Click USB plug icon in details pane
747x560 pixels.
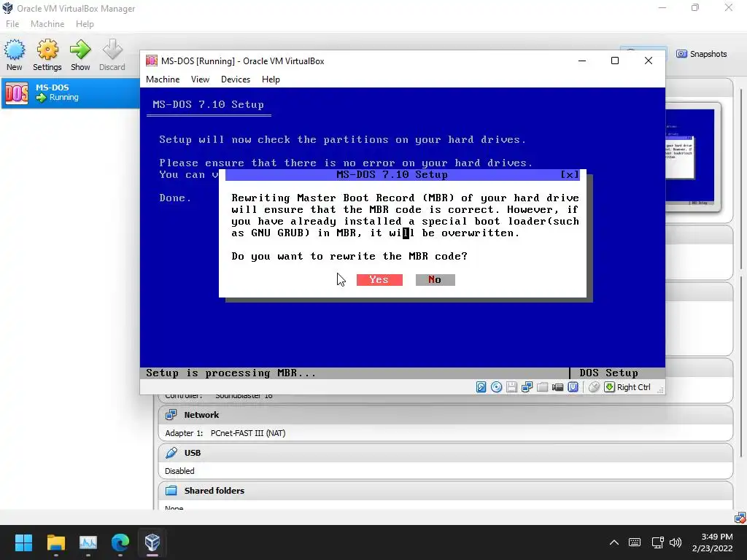pos(171,453)
